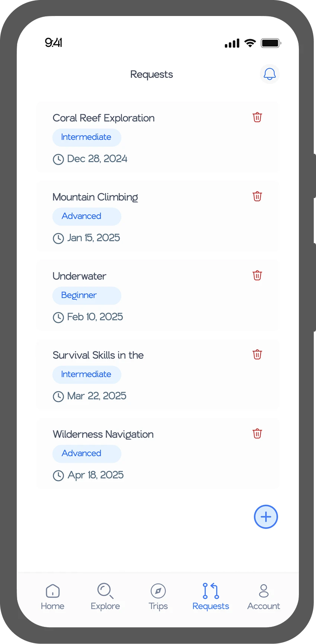Delete the Survival Skills request
This screenshot has width=316, height=644.
click(257, 355)
